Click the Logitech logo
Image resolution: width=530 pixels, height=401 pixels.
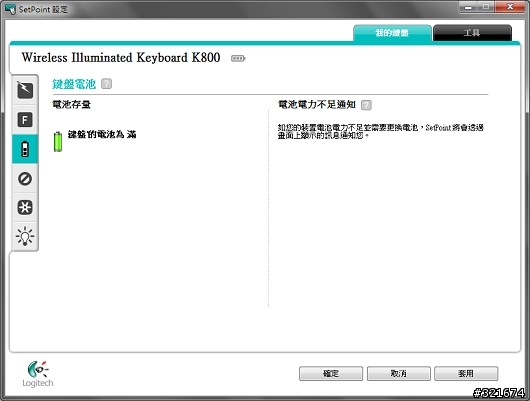38,374
